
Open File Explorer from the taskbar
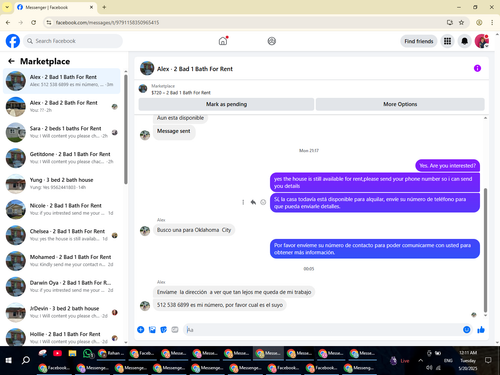(72, 353)
